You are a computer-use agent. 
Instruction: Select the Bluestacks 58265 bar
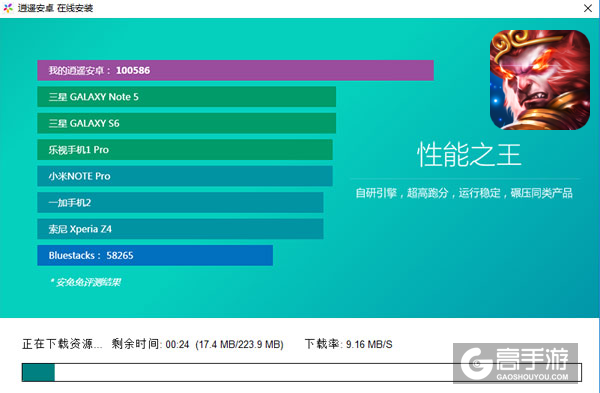coord(155,255)
